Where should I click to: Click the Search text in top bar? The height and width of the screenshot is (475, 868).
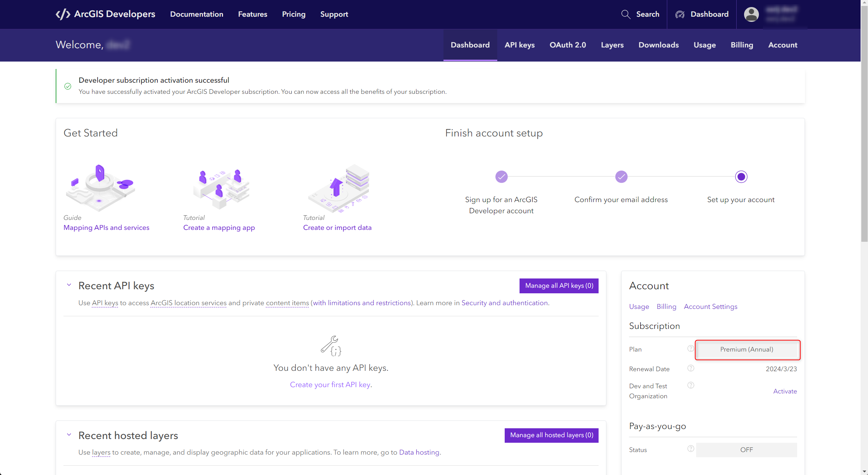(x=648, y=14)
